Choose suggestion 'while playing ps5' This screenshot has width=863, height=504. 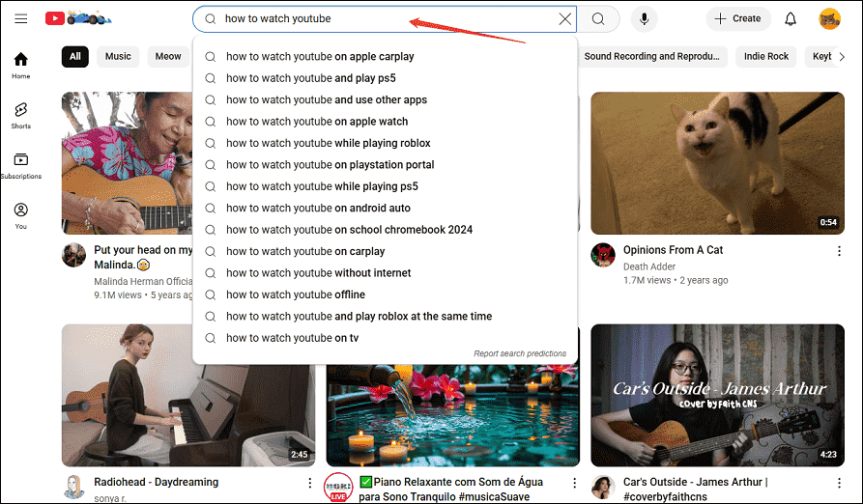385,186
